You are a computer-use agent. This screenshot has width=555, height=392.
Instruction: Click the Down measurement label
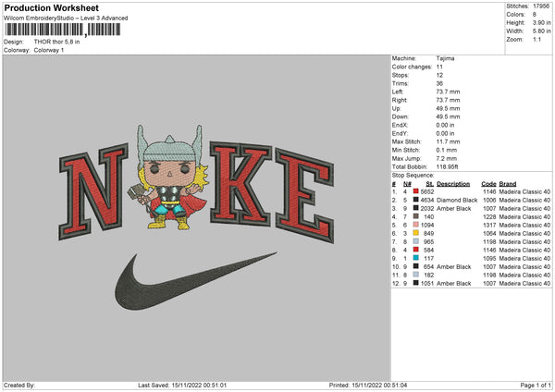tap(400, 116)
